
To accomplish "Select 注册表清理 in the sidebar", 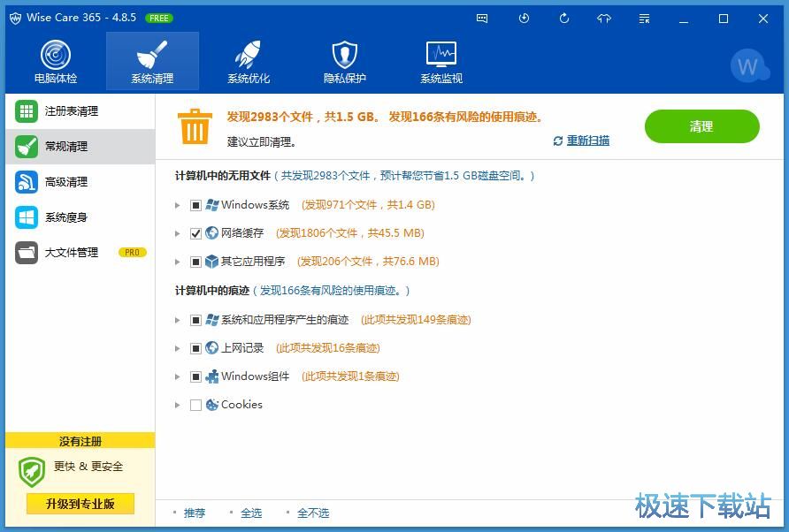I will [x=80, y=111].
